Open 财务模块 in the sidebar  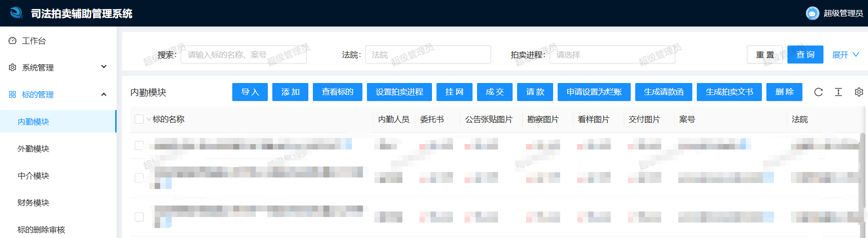click(x=58, y=202)
